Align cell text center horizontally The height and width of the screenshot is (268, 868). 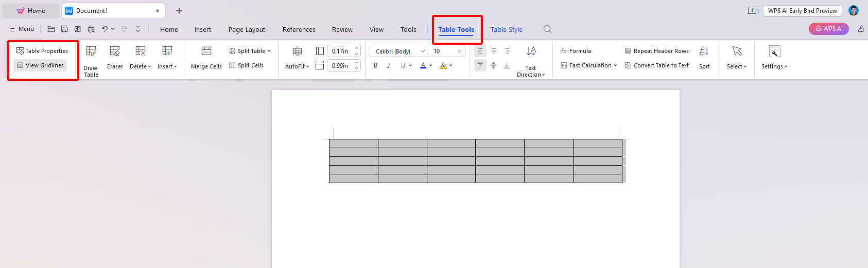click(x=493, y=51)
